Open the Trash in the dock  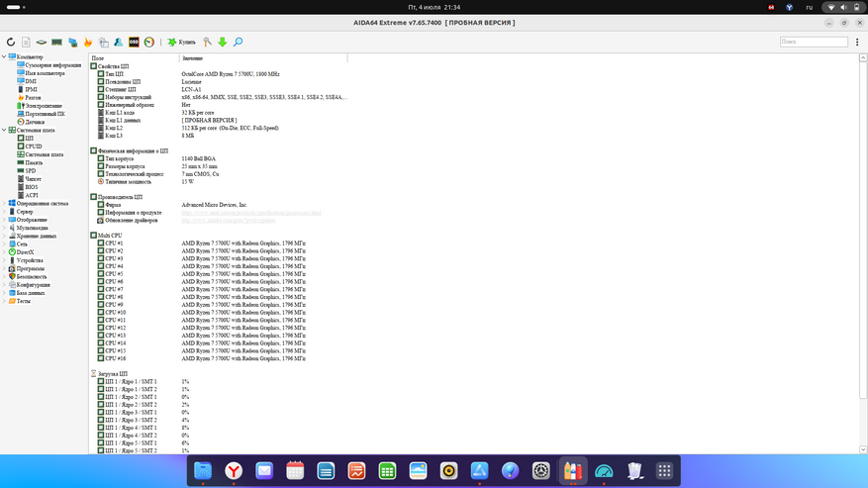pos(634,471)
